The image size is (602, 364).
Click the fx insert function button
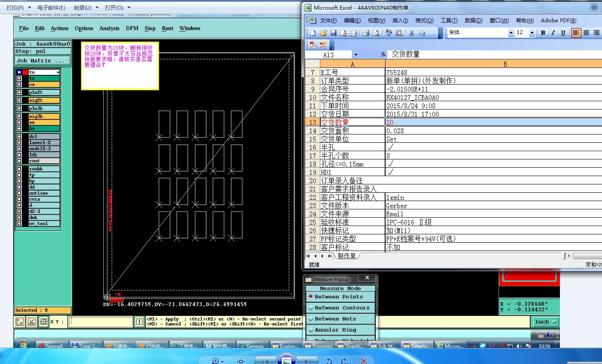point(383,55)
